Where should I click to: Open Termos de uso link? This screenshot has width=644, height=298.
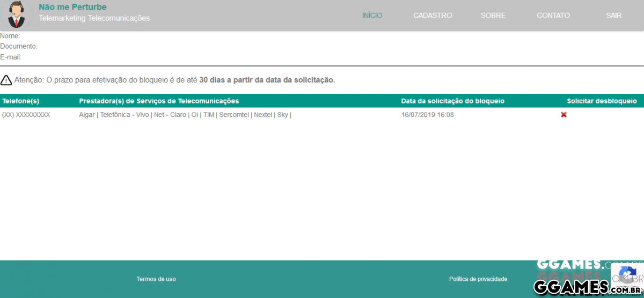click(x=156, y=279)
